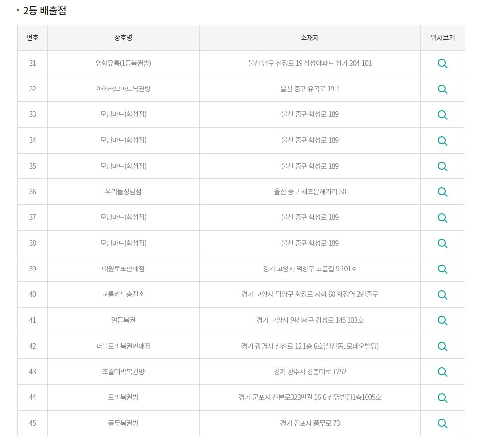Screen dimensions: 504x445
Task: Click the 위치보기 column header
Action: [443, 38]
